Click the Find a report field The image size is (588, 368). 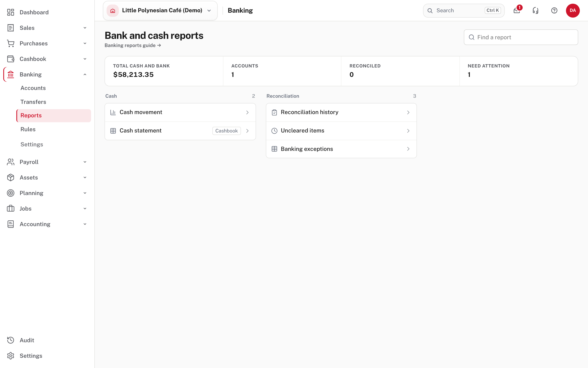pos(521,37)
